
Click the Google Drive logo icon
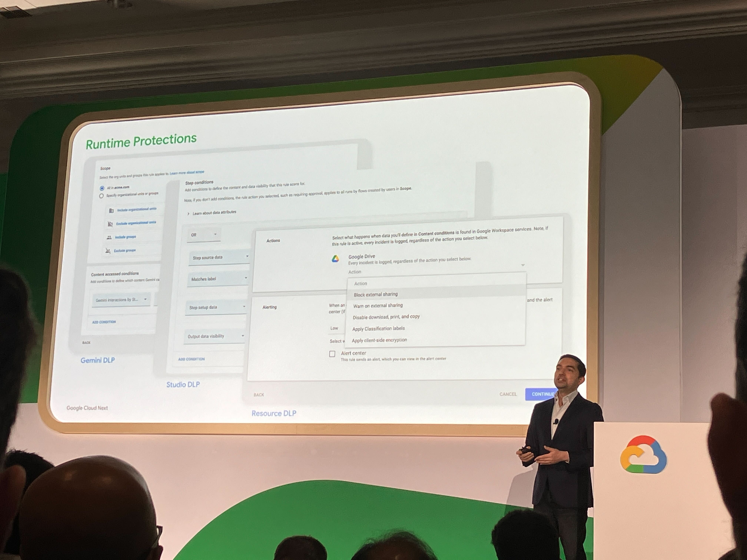click(335, 259)
